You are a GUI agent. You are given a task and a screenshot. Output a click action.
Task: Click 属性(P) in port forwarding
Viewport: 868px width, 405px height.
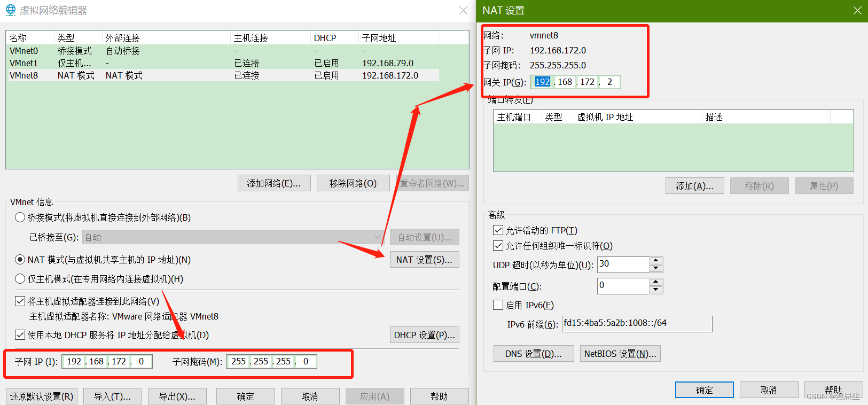(x=824, y=186)
